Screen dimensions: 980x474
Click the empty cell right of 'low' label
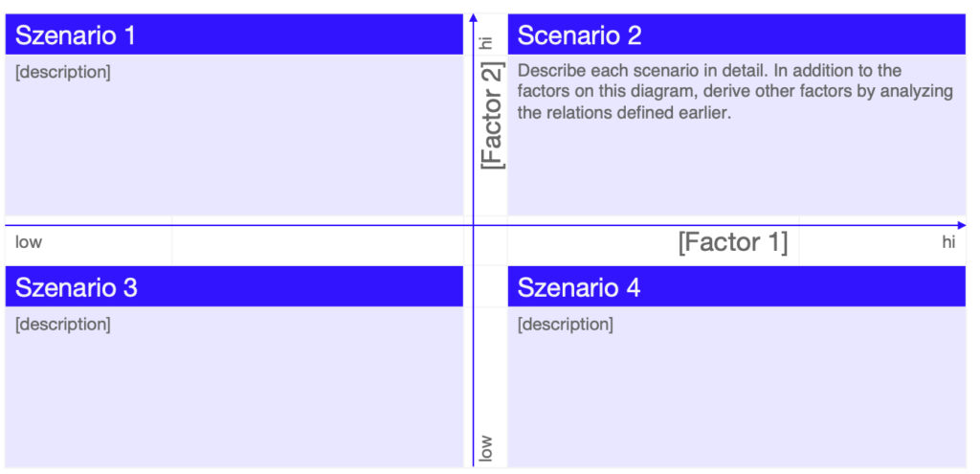coord(318,240)
